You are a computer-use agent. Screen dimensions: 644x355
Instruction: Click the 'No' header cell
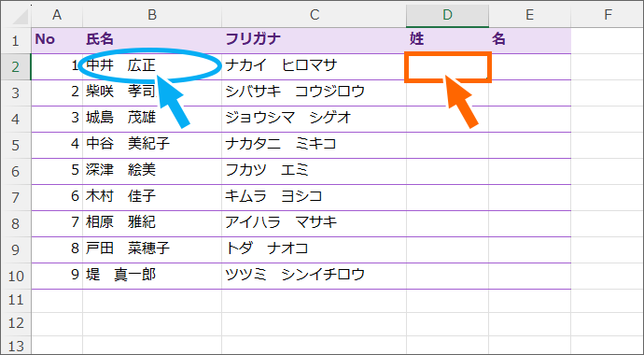(57, 41)
